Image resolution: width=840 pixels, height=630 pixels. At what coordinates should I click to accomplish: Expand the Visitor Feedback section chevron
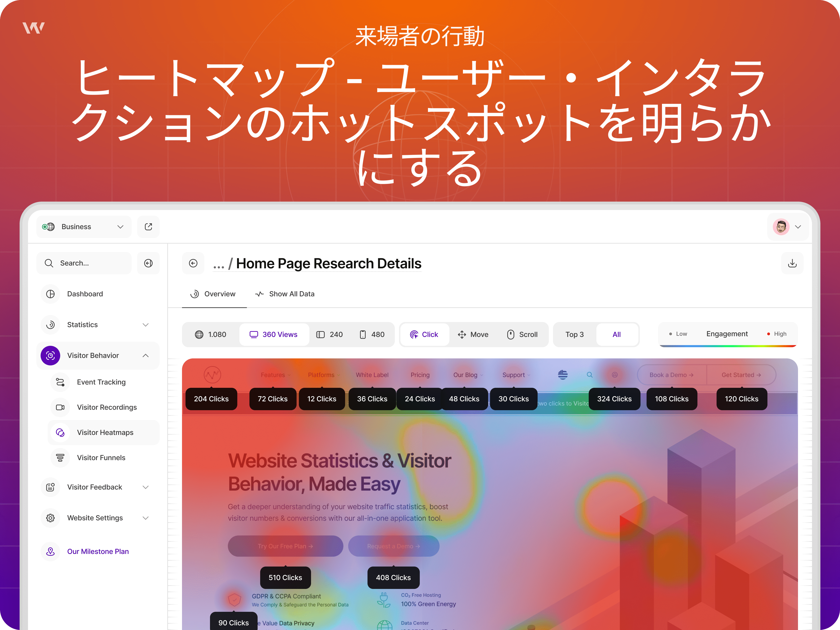tap(145, 487)
